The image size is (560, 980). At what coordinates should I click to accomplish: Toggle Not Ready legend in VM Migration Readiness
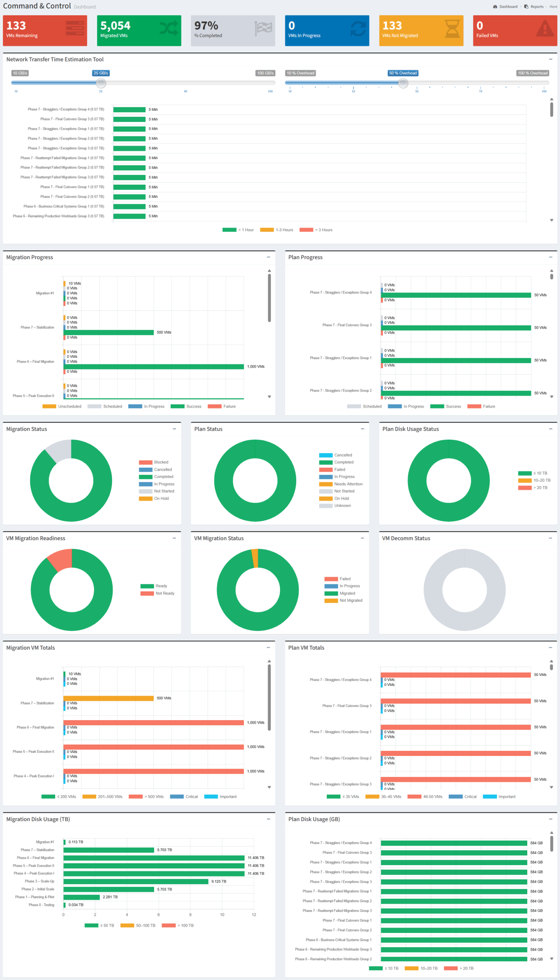point(157,593)
